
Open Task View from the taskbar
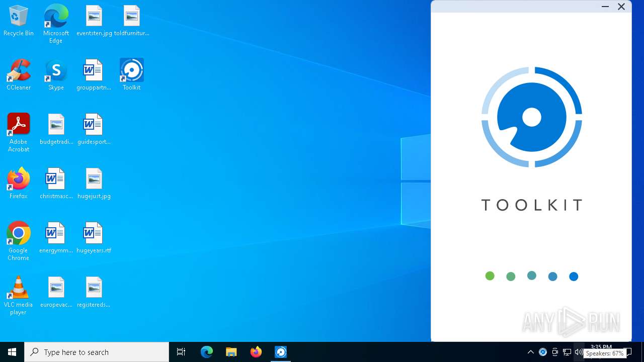[x=181, y=352]
